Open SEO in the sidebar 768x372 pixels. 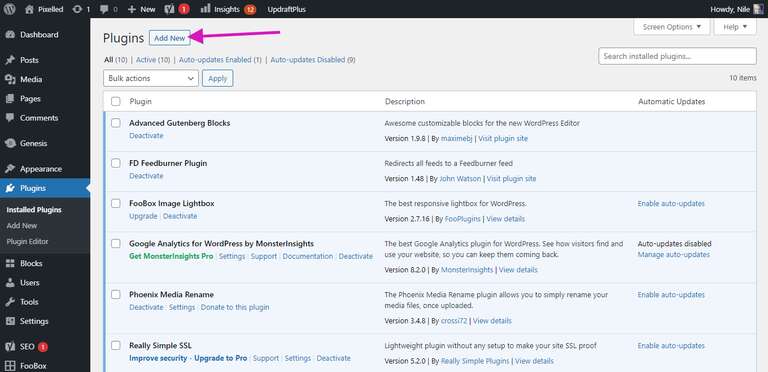(x=27, y=347)
